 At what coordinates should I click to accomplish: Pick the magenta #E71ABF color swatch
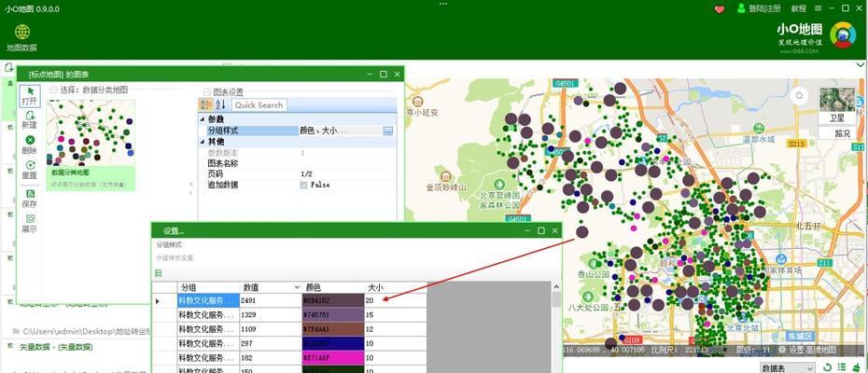click(x=332, y=358)
